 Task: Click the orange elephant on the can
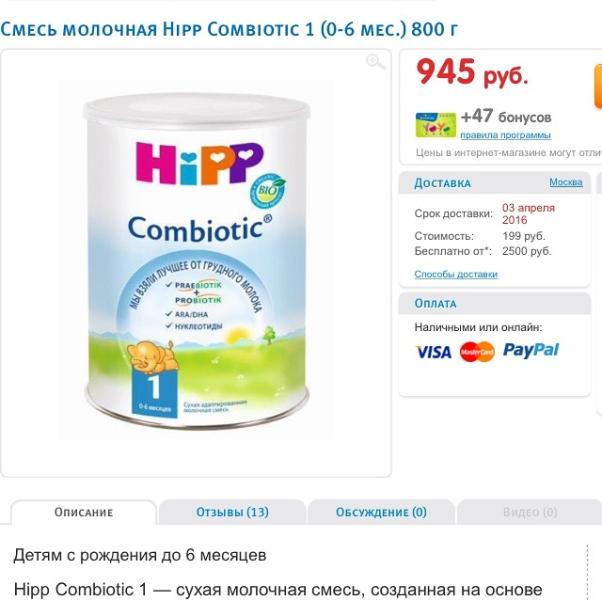tap(151, 357)
